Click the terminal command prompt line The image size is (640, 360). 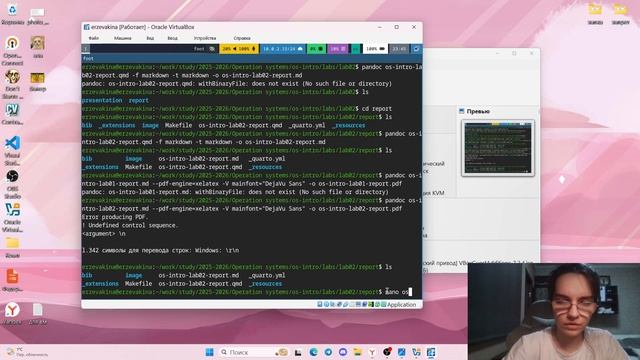point(247,292)
